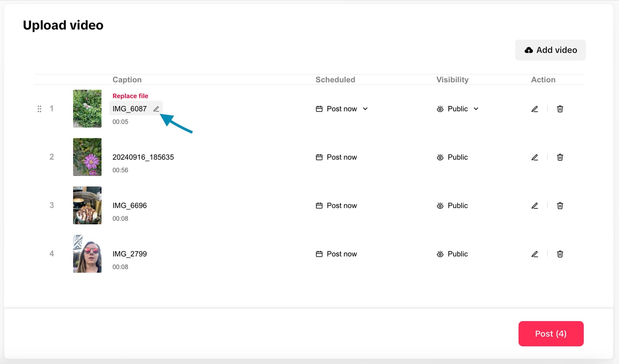
Task: Click the Public eye icon in the IMG_6696 row
Action: (x=440, y=205)
